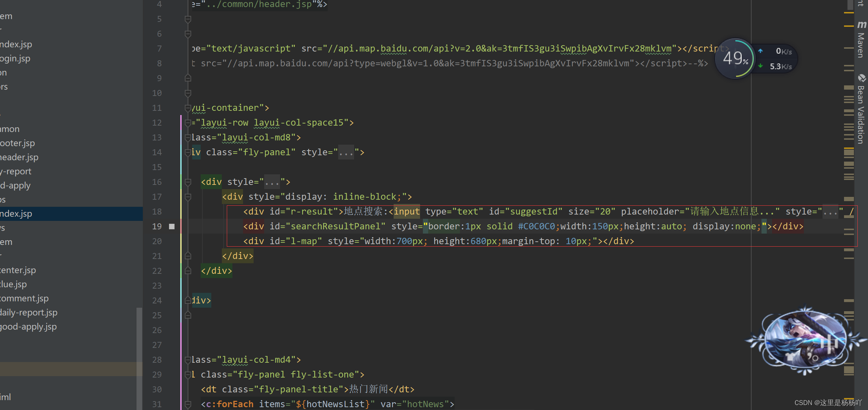This screenshot has height=410, width=868.
Task: Expand the folded style value on line 14
Action: 346,152
